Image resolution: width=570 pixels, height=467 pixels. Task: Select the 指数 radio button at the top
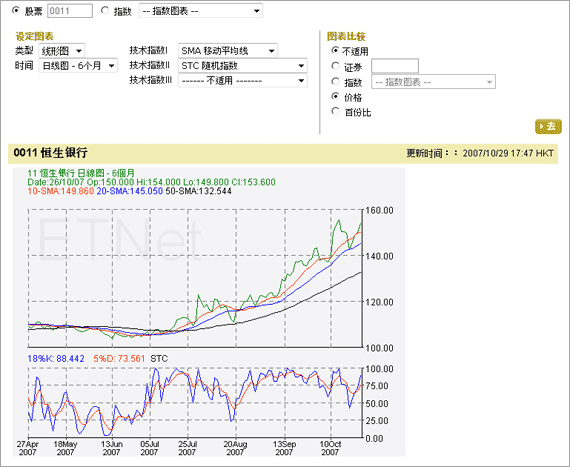tap(105, 11)
